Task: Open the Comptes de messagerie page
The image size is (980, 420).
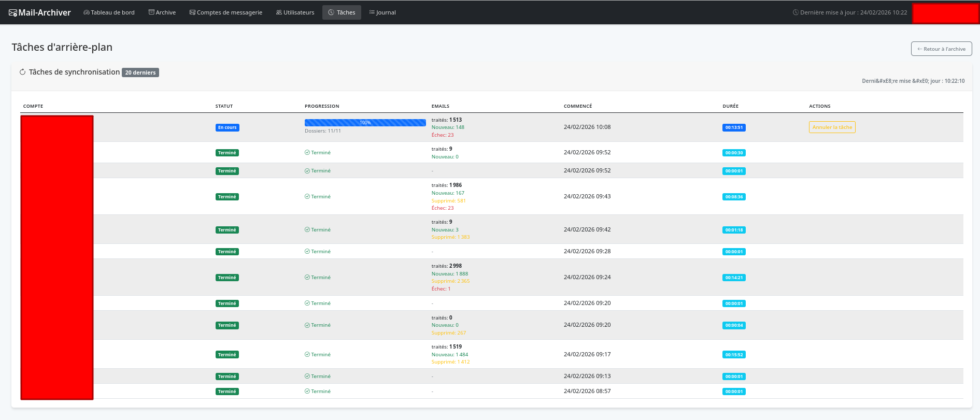Action: point(225,12)
